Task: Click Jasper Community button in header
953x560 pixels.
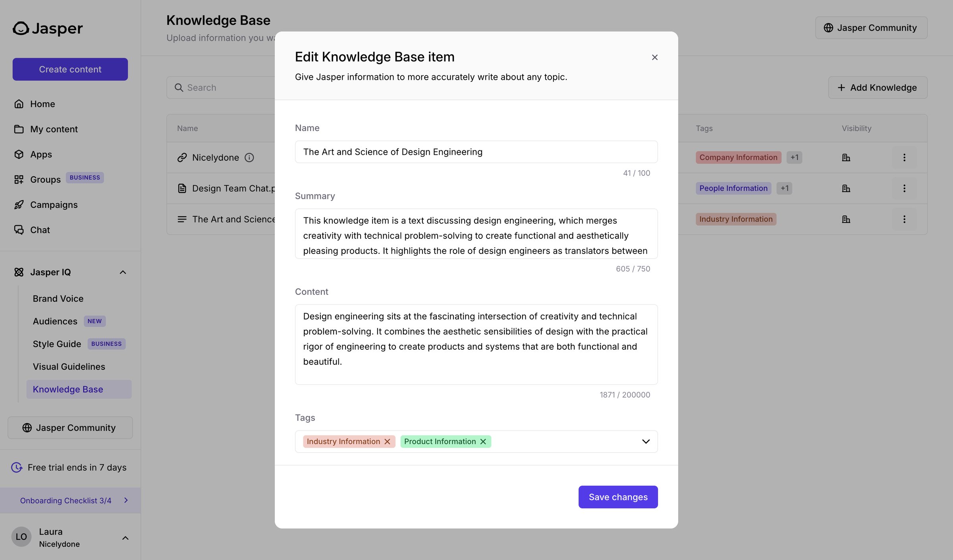Action: (871, 28)
